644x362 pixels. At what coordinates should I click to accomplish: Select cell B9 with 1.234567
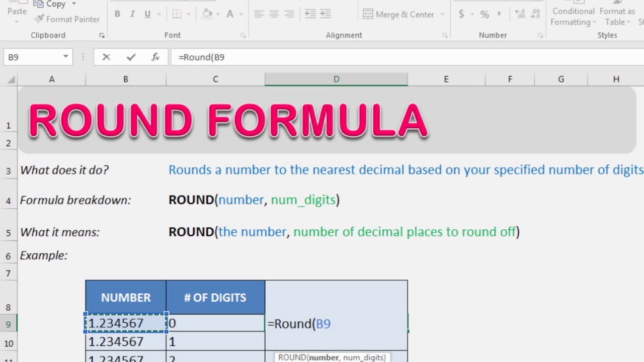[x=126, y=323]
